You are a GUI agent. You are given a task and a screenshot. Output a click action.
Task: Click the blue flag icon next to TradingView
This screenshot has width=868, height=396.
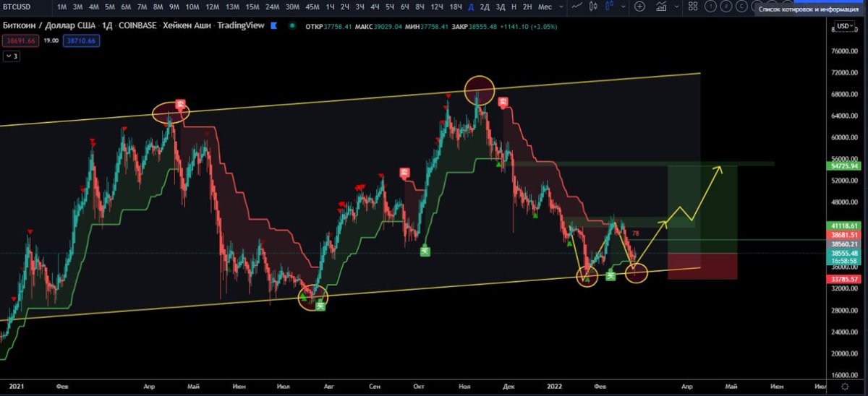(x=273, y=25)
